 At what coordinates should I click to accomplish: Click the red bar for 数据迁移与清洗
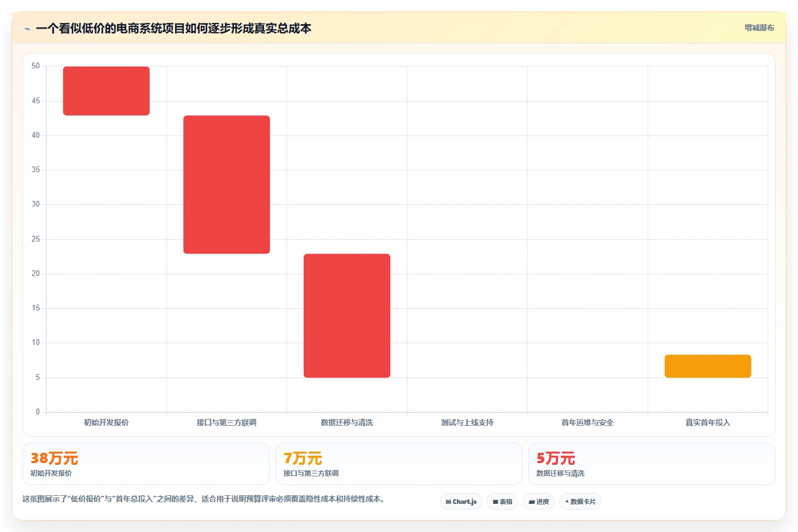tap(347, 316)
